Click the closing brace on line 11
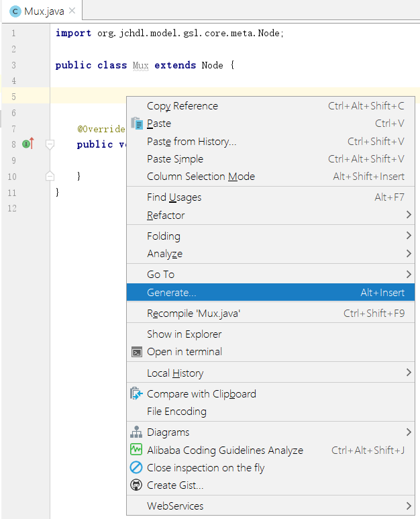This screenshot has height=519, width=420. pyautogui.click(x=58, y=192)
